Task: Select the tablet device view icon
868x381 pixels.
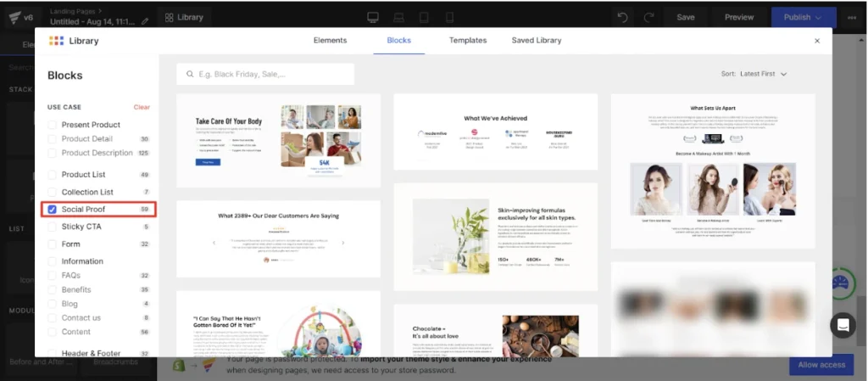Action: 424,18
